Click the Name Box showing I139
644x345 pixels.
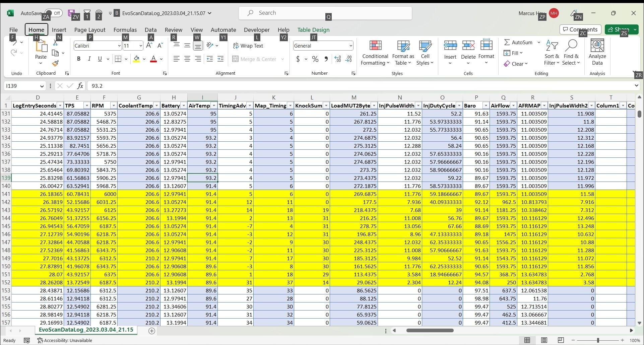[x=22, y=86]
